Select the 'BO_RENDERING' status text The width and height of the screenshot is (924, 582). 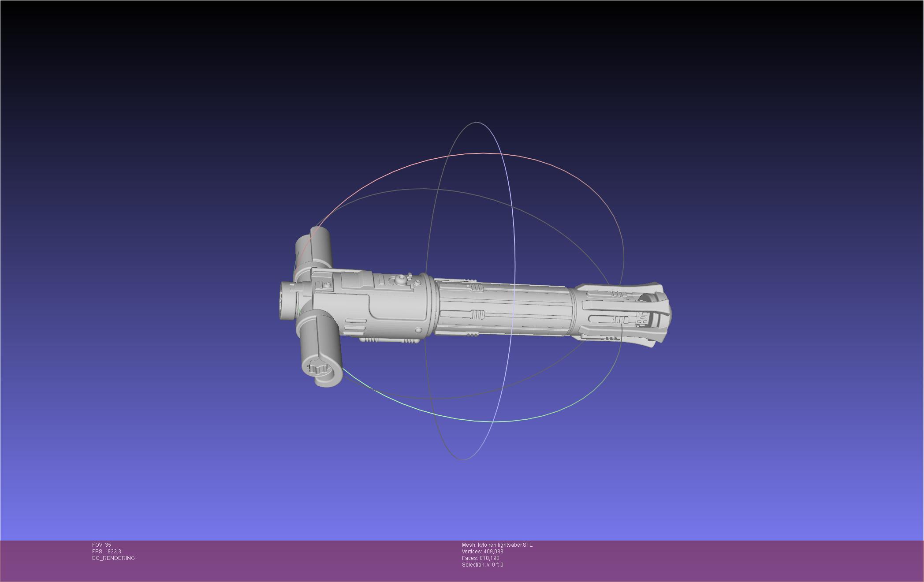(x=113, y=558)
